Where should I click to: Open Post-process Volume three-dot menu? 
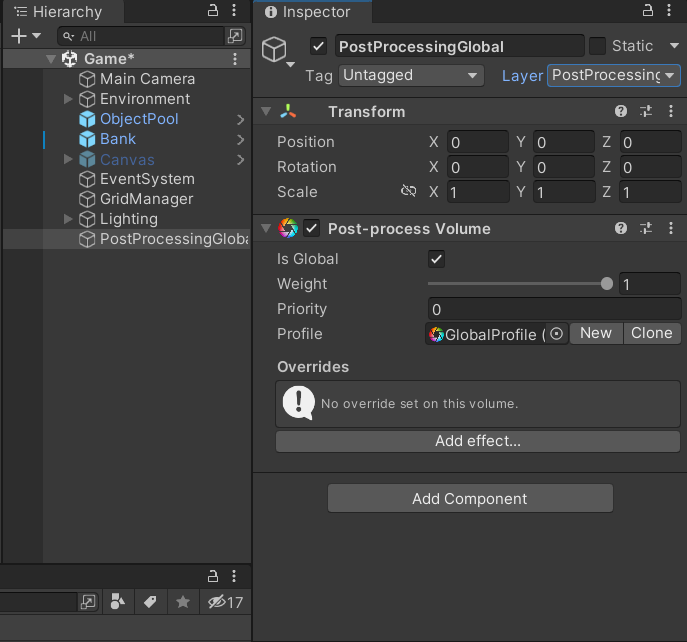click(671, 228)
